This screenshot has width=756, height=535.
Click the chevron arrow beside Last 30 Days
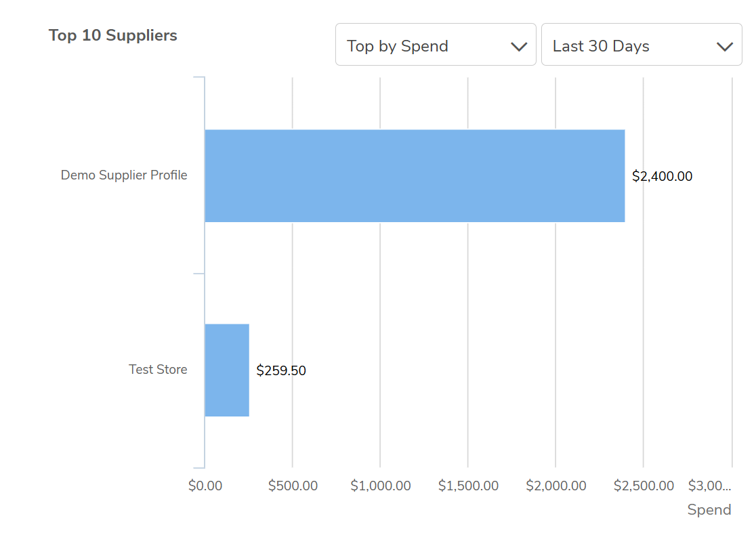pos(724,46)
